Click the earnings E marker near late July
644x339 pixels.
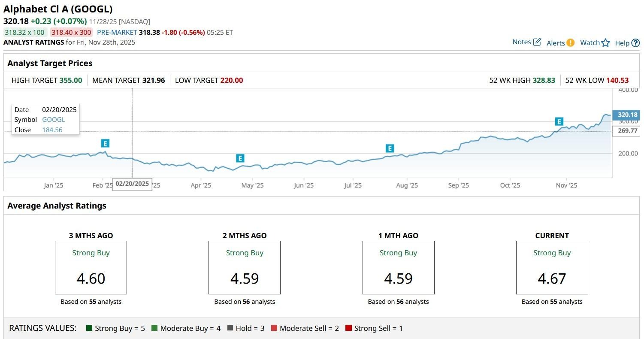[x=390, y=148]
